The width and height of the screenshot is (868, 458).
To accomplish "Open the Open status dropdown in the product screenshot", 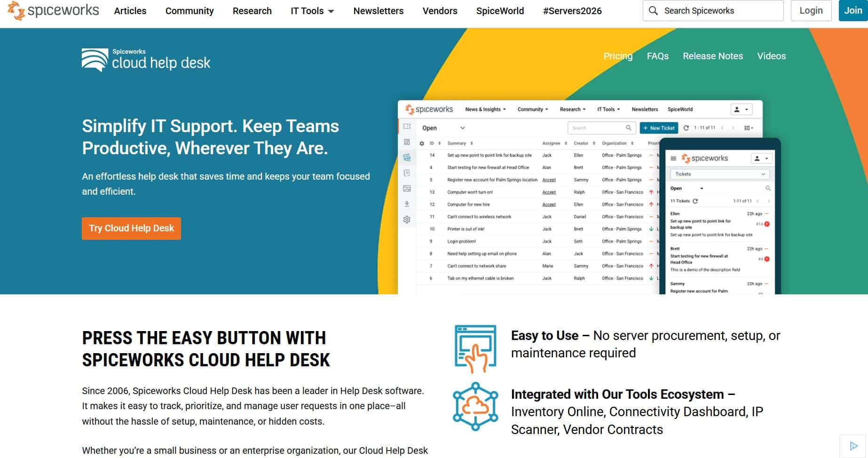I will pyautogui.click(x=443, y=128).
